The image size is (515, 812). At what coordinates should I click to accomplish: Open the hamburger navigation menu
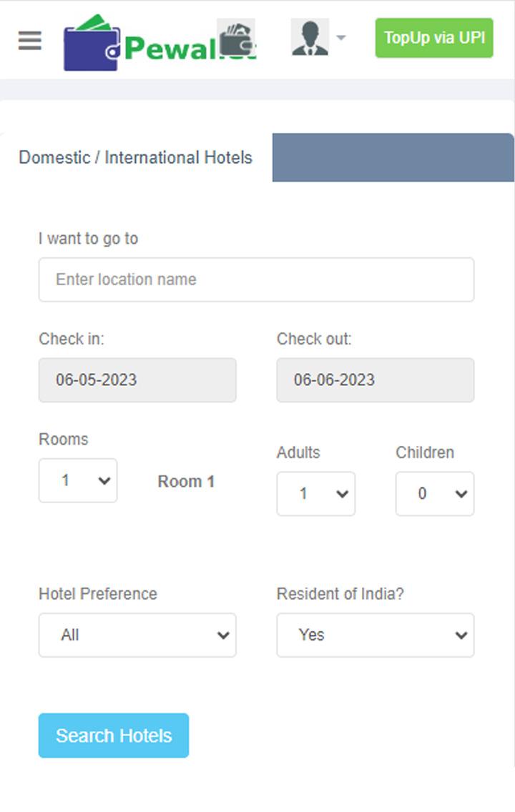pos(30,41)
